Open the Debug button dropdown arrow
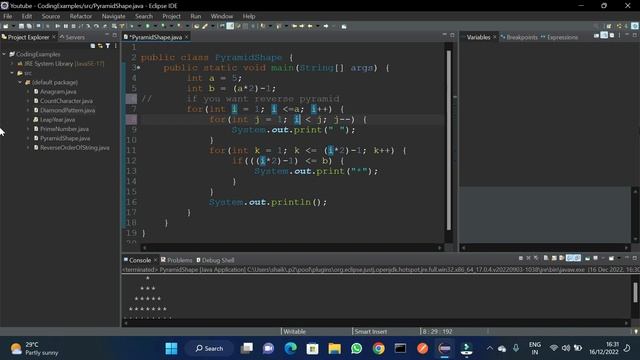The height and width of the screenshot is (360, 640). pos(139,26)
